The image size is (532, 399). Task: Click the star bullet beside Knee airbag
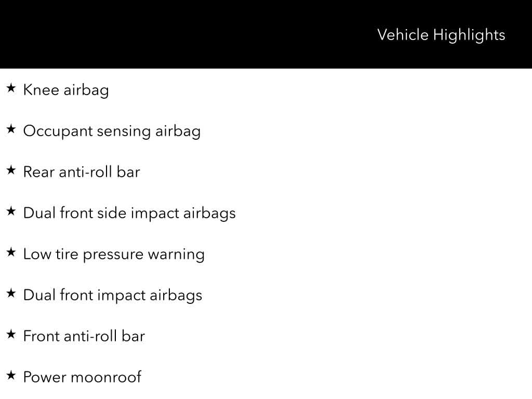click(x=11, y=89)
